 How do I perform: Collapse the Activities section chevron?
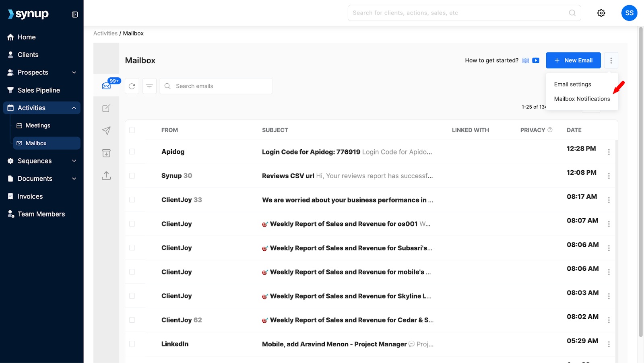[x=74, y=108]
